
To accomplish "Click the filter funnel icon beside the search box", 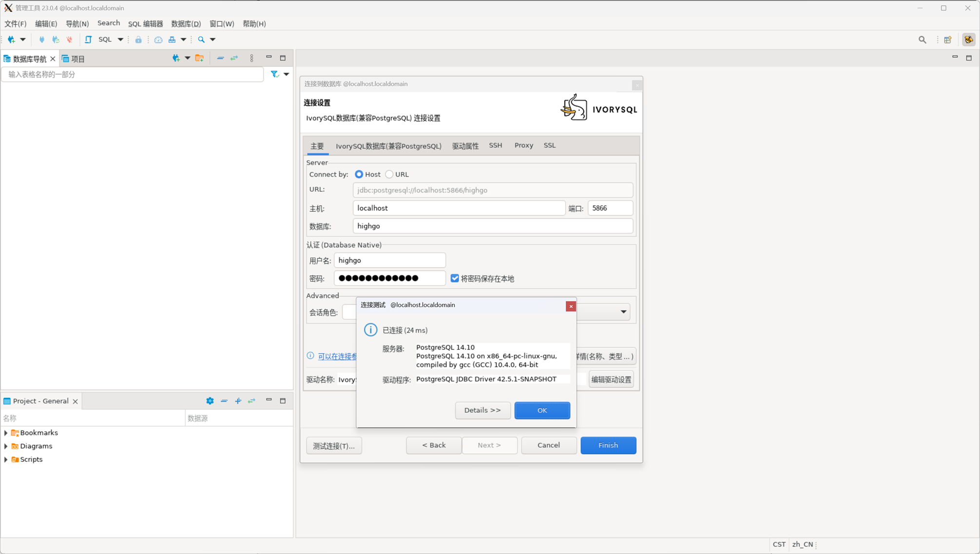I will click(275, 74).
